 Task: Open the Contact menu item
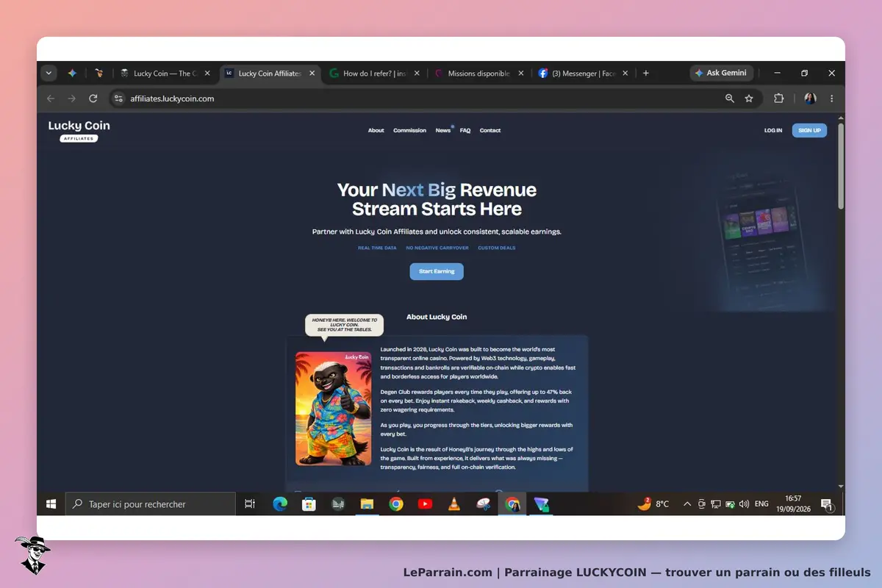click(x=490, y=131)
